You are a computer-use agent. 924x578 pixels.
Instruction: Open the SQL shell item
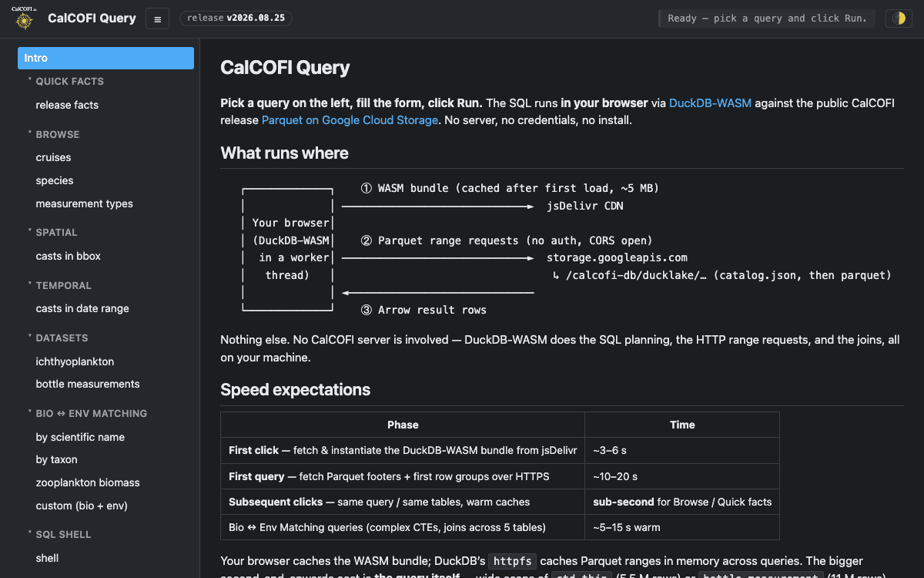[47, 558]
